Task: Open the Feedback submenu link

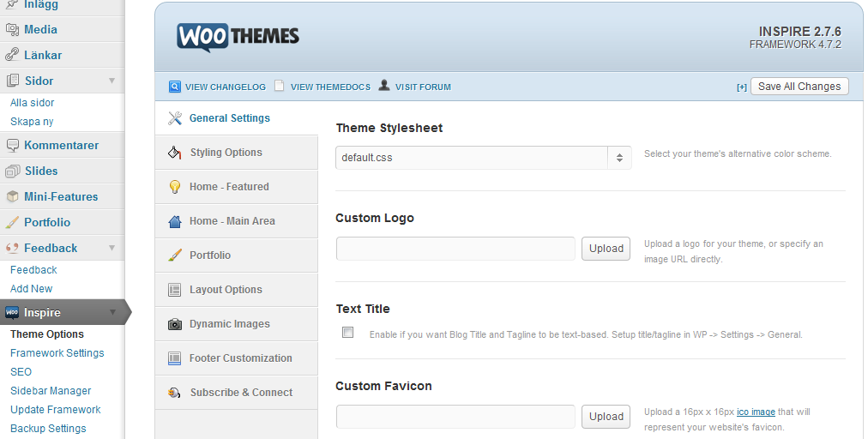Action: click(x=33, y=269)
